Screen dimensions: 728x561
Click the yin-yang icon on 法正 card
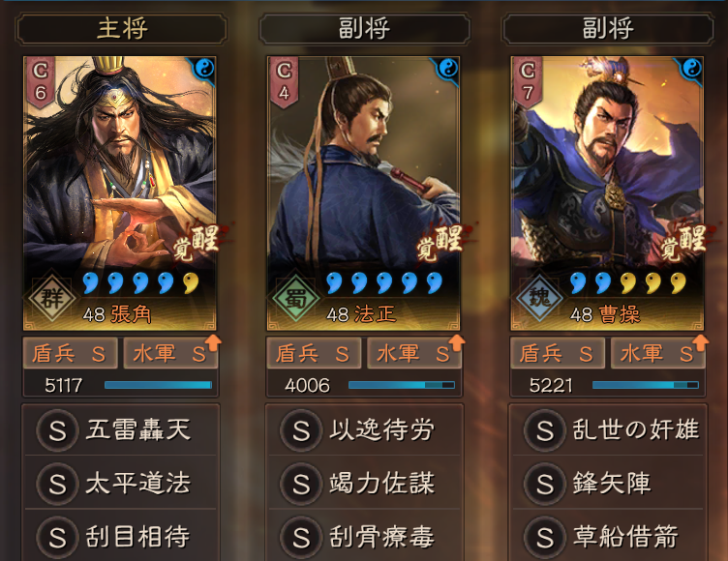[x=448, y=69]
